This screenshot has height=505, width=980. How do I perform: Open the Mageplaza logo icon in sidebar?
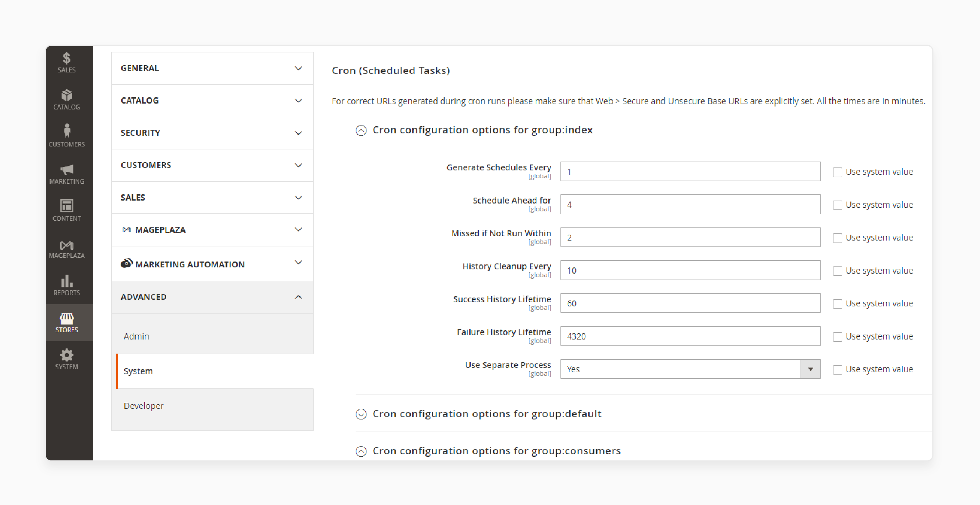67,245
